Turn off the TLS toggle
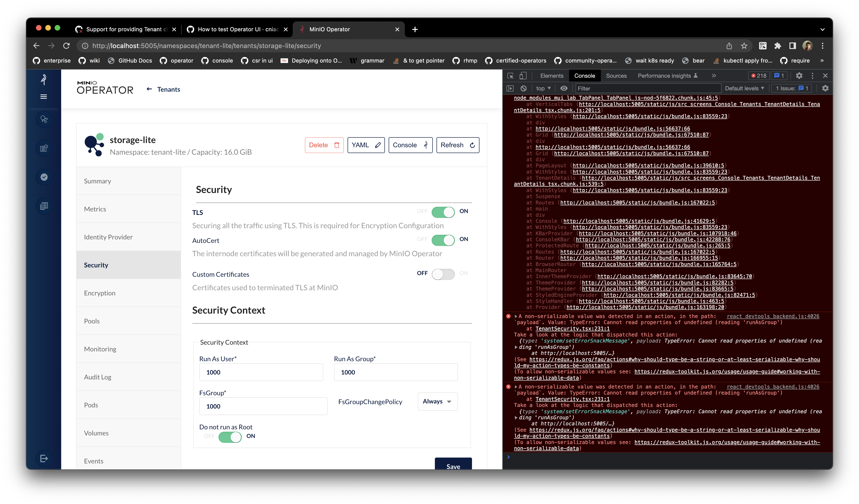The height and width of the screenshot is (504, 859). [443, 212]
